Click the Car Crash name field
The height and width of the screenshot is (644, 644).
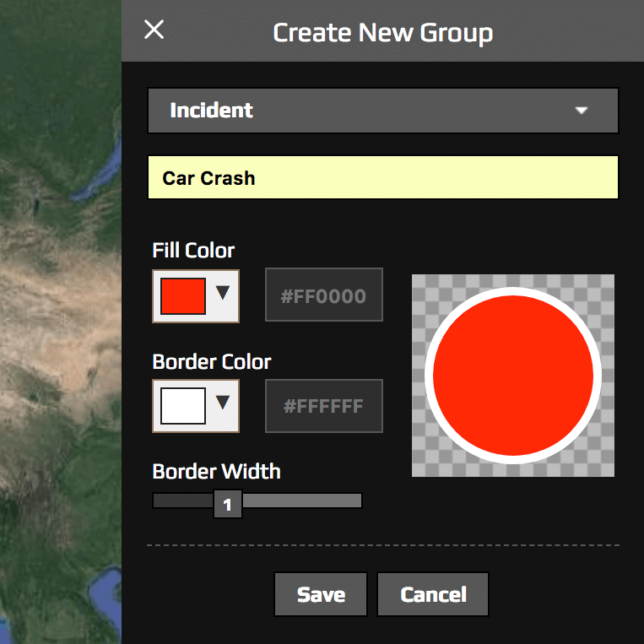pyautogui.click(x=383, y=177)
